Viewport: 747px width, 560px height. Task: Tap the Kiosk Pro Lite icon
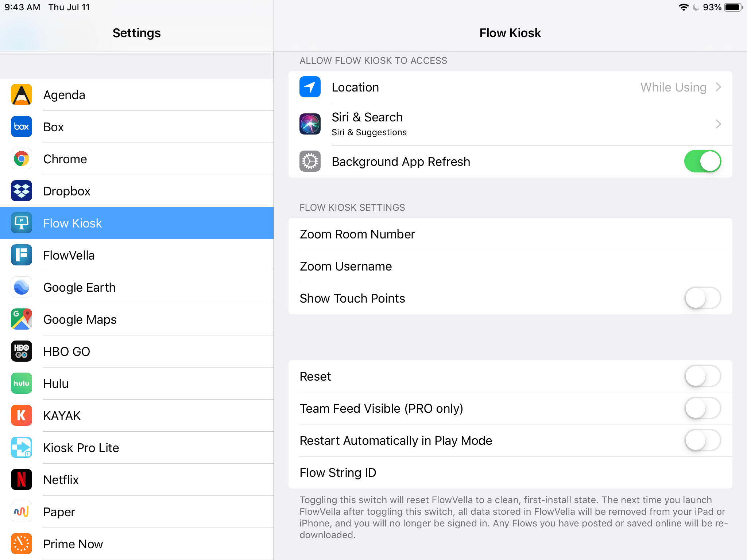coord(22,448)
